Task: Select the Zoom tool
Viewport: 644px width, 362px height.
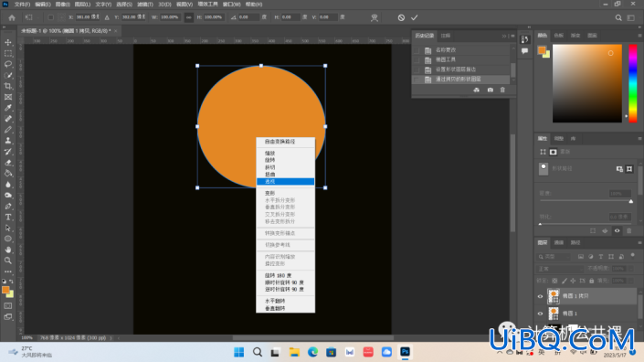Action: (8, 261)
